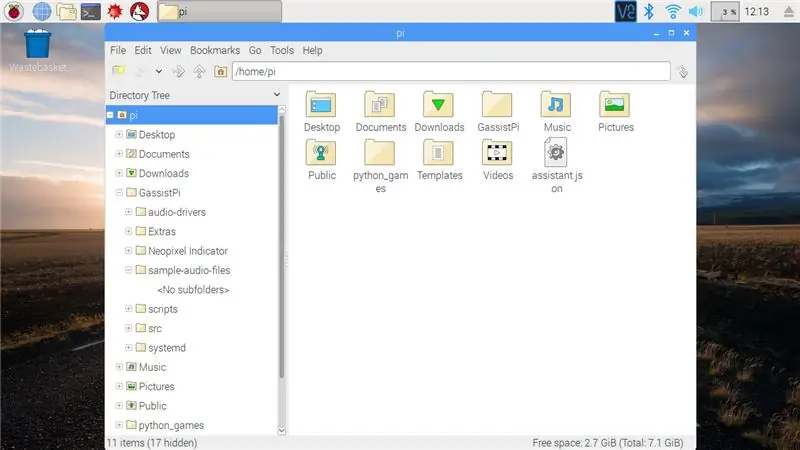Expand the Neopixel Indicator node
The width and height of the screenshot is (800, 450).
[x=129, y=251]
